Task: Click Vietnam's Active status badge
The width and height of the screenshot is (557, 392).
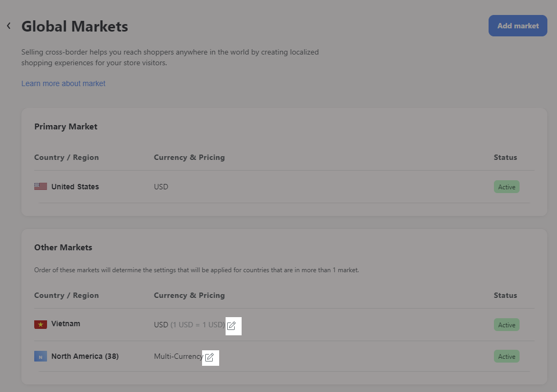Action: (x=506, y=325)
